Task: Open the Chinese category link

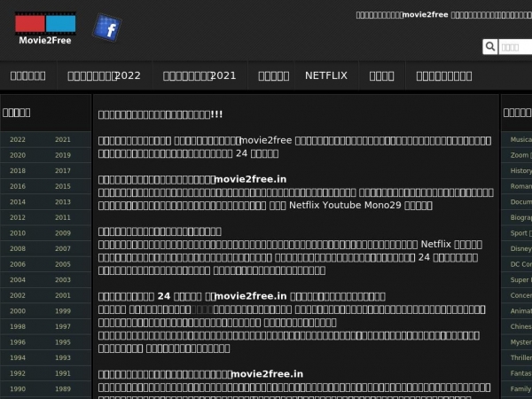Action: click(x=520, y=326)
